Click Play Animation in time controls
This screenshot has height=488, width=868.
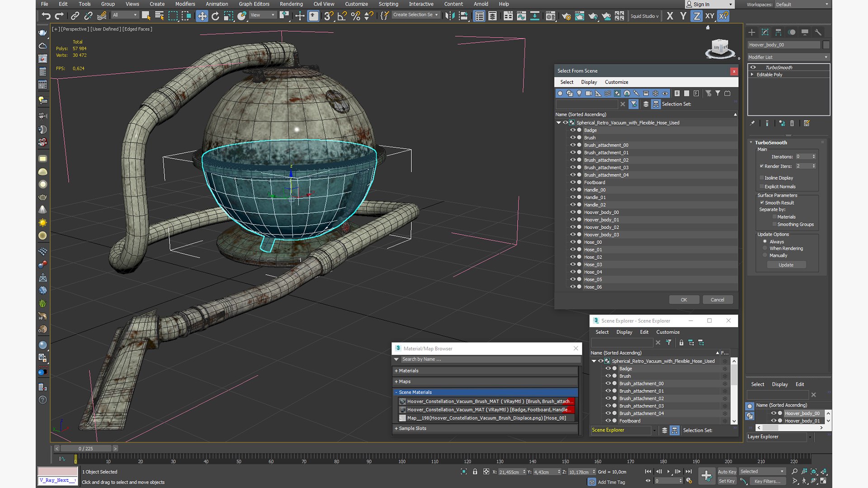click(x=668, y=471)
